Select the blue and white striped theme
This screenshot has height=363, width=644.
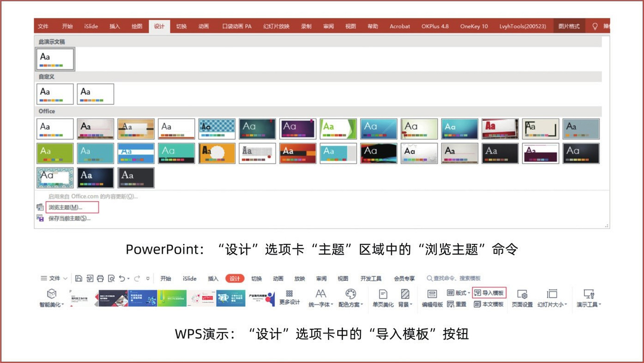pos(136,153)
